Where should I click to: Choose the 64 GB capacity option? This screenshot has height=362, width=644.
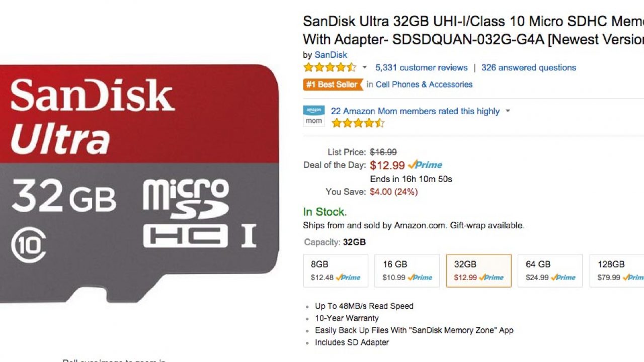pos(550,270)
